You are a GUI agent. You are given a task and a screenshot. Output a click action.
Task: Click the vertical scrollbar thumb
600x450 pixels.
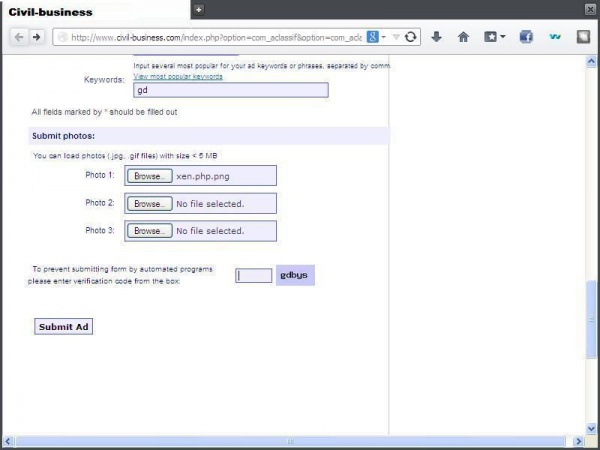click(x=591, y=320)
